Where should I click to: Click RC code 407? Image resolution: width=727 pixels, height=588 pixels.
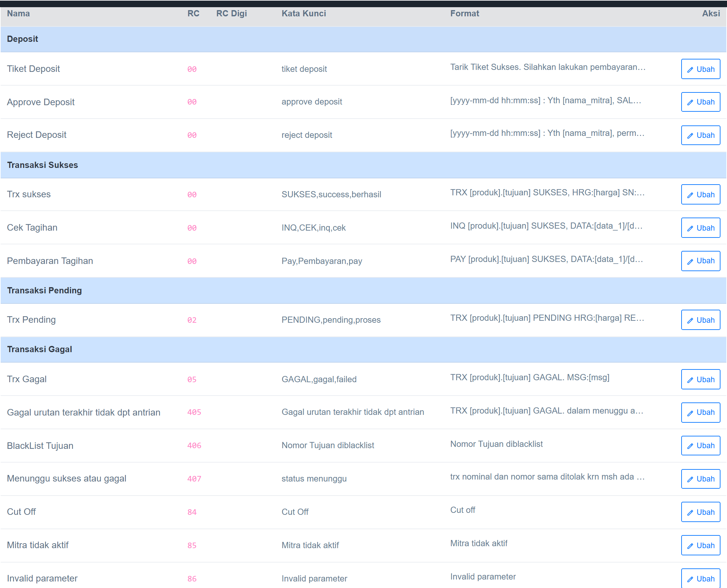click(194, 479)
